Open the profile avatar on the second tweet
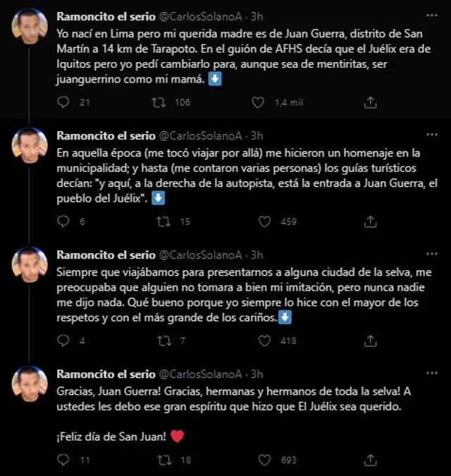This screenshot has height=476, width=451. 30,146
